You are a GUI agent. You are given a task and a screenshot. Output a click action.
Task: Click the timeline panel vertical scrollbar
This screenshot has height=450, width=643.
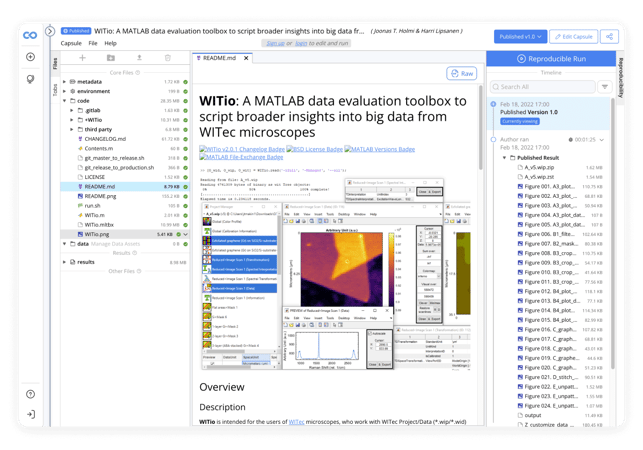613,234
